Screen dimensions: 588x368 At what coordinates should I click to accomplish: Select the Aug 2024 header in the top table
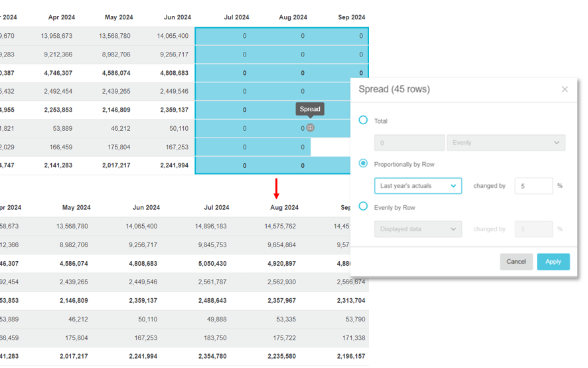[293, 17]
